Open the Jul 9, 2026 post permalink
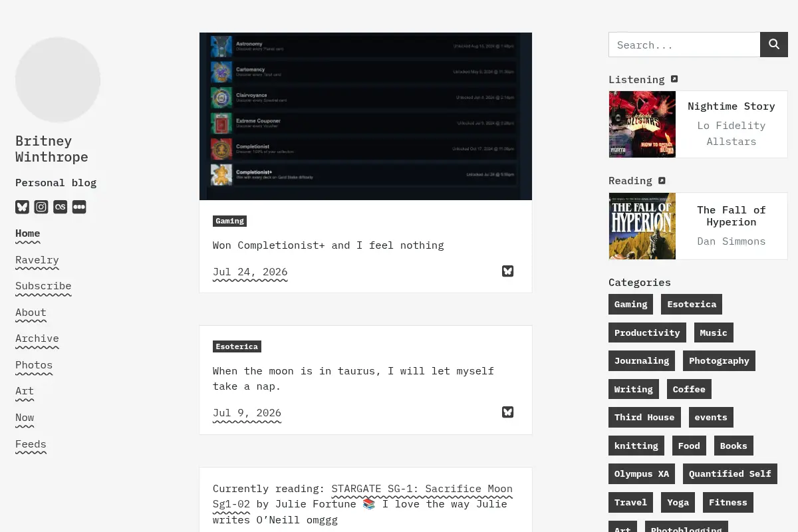 pos(247,413)
